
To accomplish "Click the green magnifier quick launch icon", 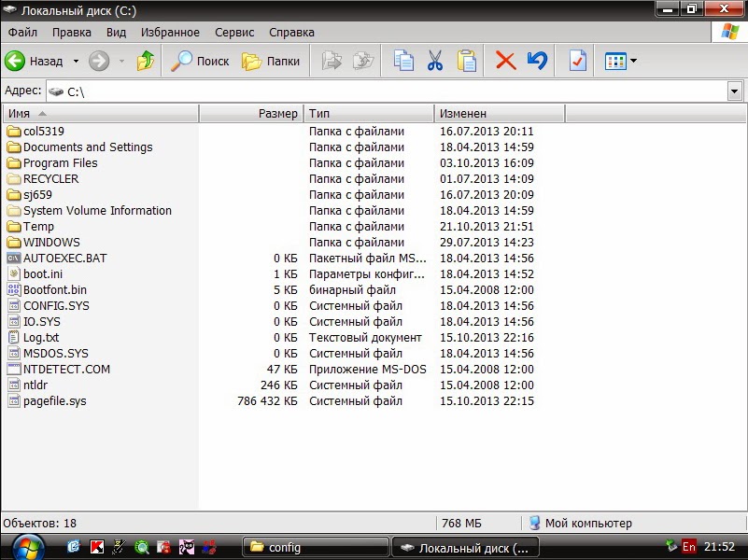I will coord(140,546).
